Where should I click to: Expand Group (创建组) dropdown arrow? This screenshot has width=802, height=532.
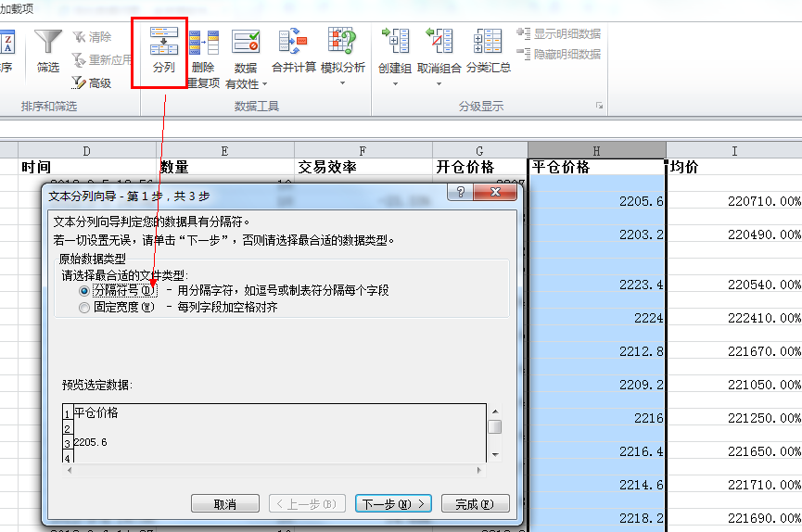(x=395, y=84)
